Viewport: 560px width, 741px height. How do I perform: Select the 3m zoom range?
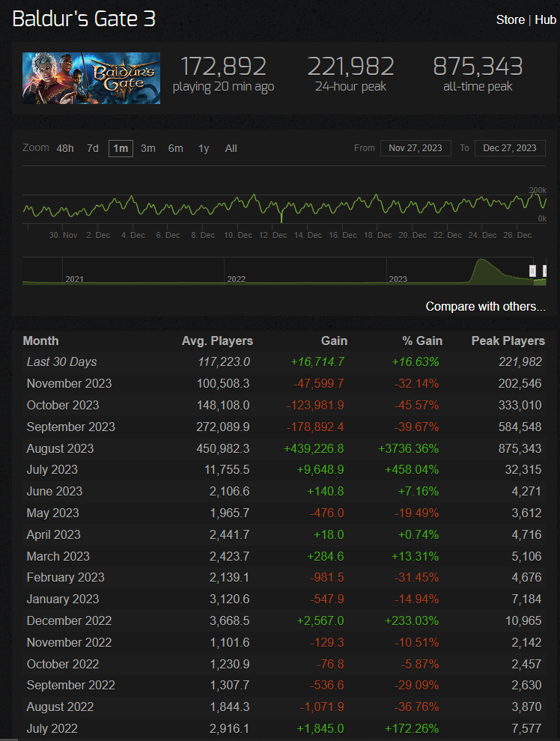click(148, 148)
